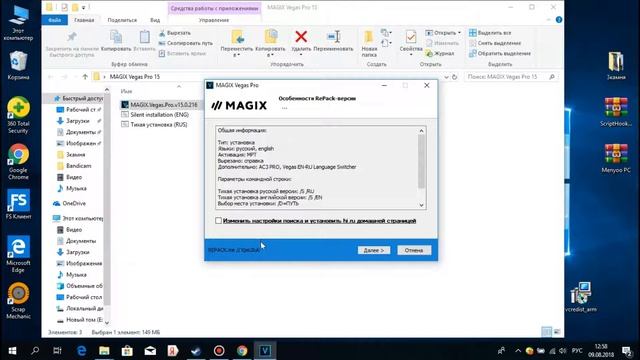The image size is (640, 360).
Task: Open the vcredist_arm installer on desktop
Action: coord(581,297)
